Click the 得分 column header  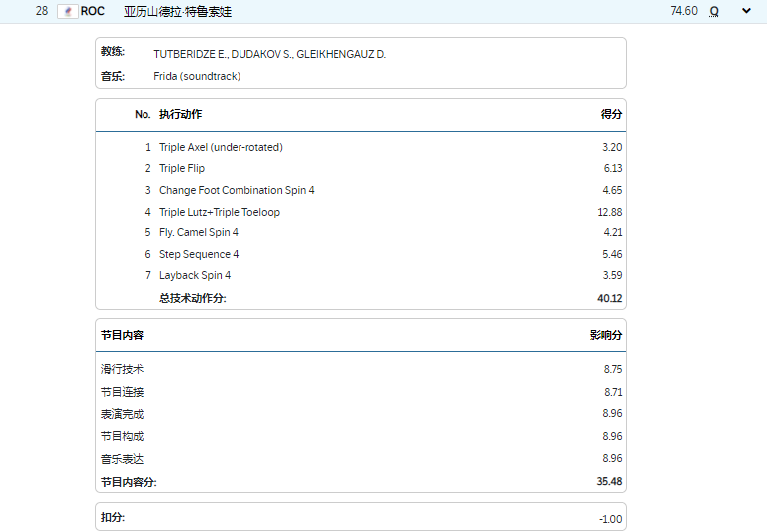coord(611,114)
